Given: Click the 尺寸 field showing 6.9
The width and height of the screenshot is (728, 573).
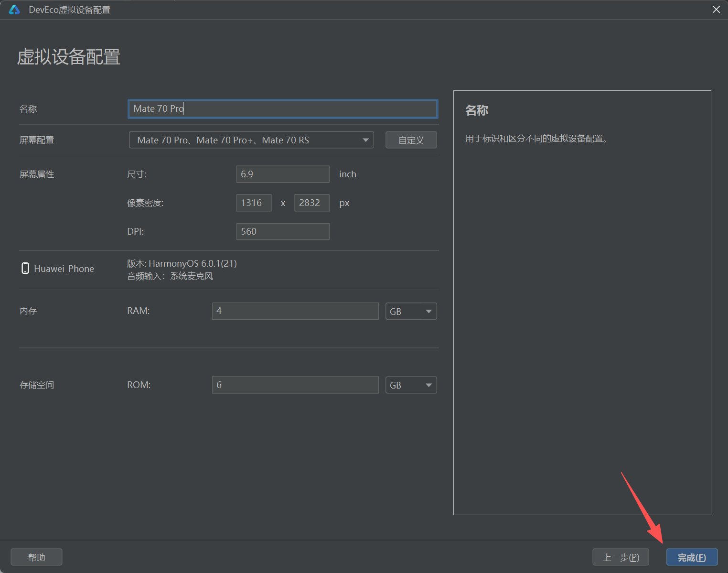Looking at the screenshot, I should coord(283,174).
